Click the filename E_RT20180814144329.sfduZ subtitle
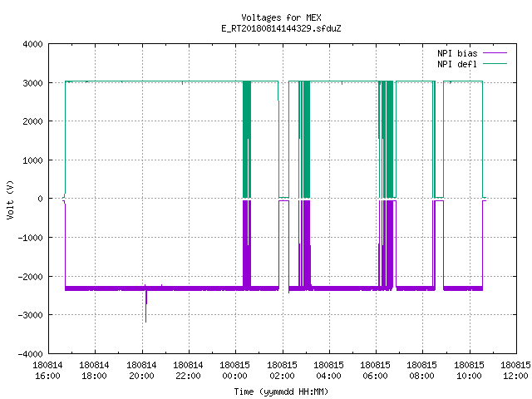 click(x=281, y=28)
